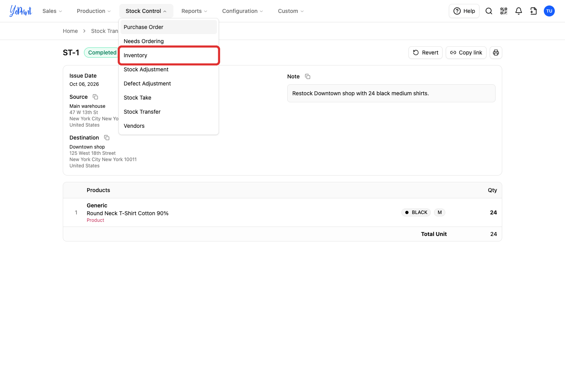Revert the ST-1 stock transfer
This screenshot has width=565, height=392.
click(425, 53)
